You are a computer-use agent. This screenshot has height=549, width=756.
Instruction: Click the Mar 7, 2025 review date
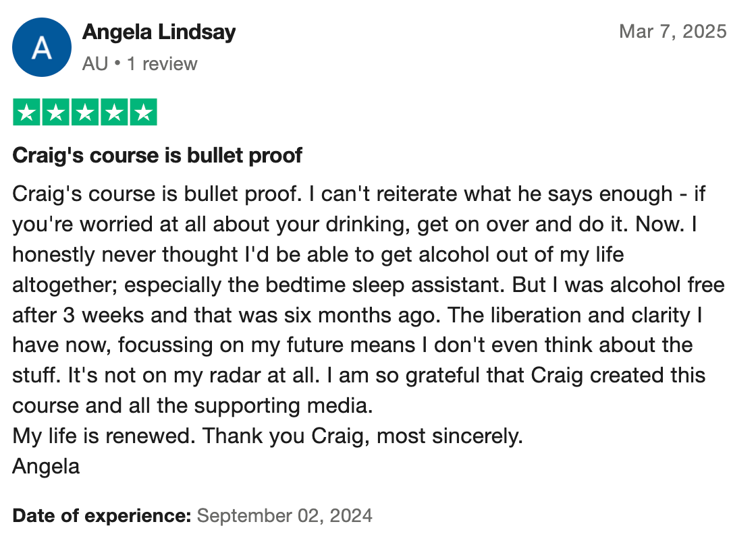coord(672,31)
